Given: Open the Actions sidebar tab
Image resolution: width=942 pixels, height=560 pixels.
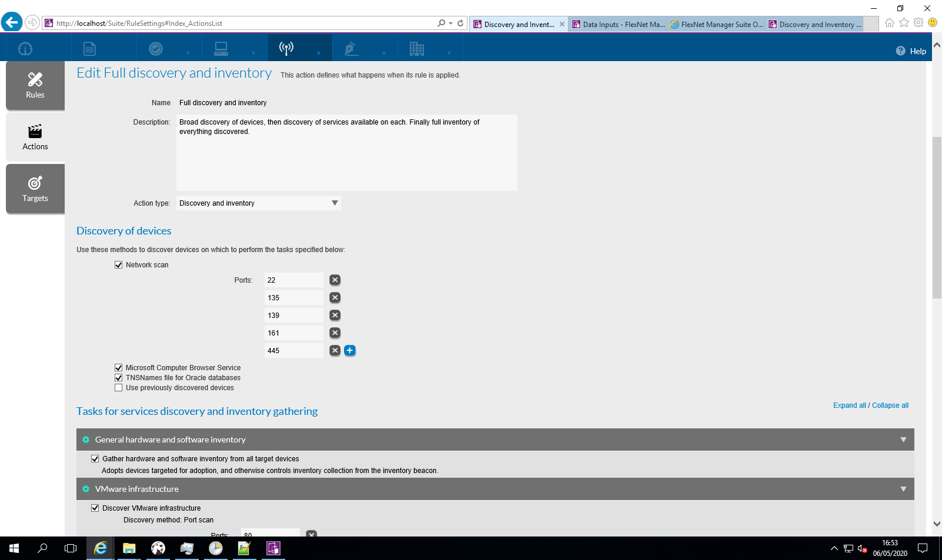Looking at the screenshot, I should click(35, 138).
